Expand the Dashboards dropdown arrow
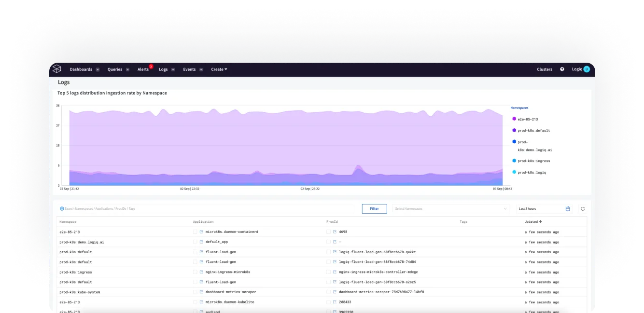The image size is (644, 313). (98, 69)
